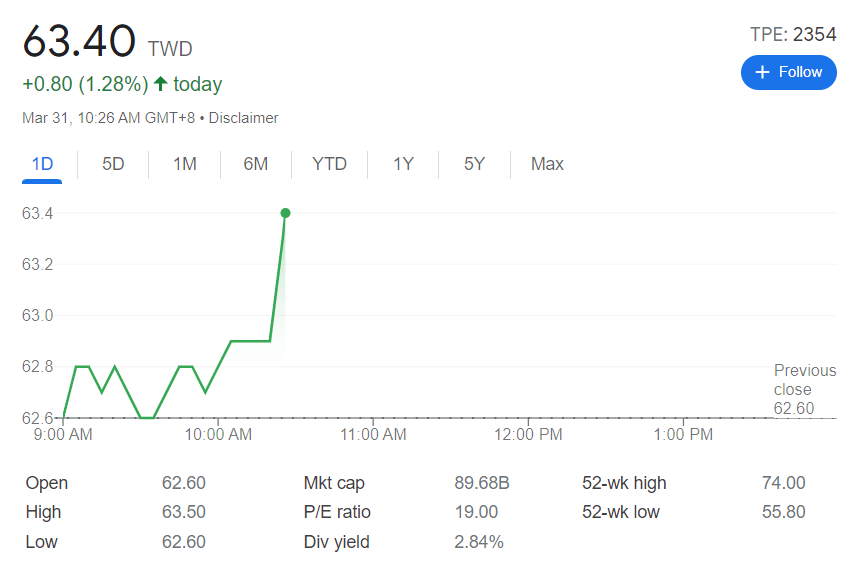This screenshot has height=574, width=866.
Task: Switch to the 1M chart tab
Action: pyautogui.click(x=184, y=164)
